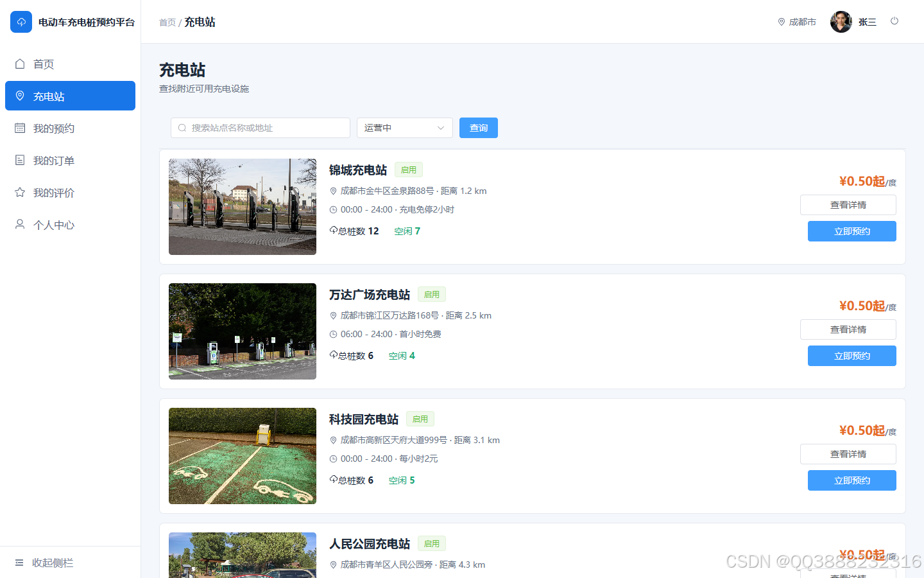
Task: Click the ¥0.50起 price for 锦城充电站
Action: pyautogui.click(x=862, y=181)
